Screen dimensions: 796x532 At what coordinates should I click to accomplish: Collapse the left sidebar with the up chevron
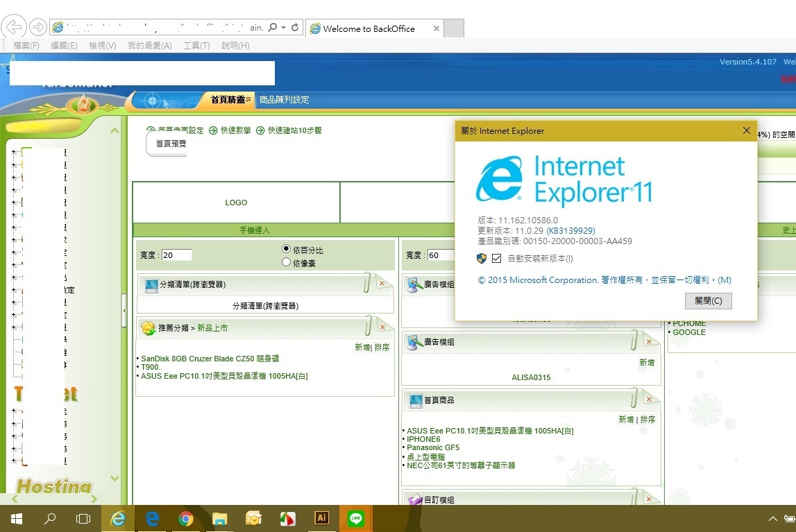[115, 130]
